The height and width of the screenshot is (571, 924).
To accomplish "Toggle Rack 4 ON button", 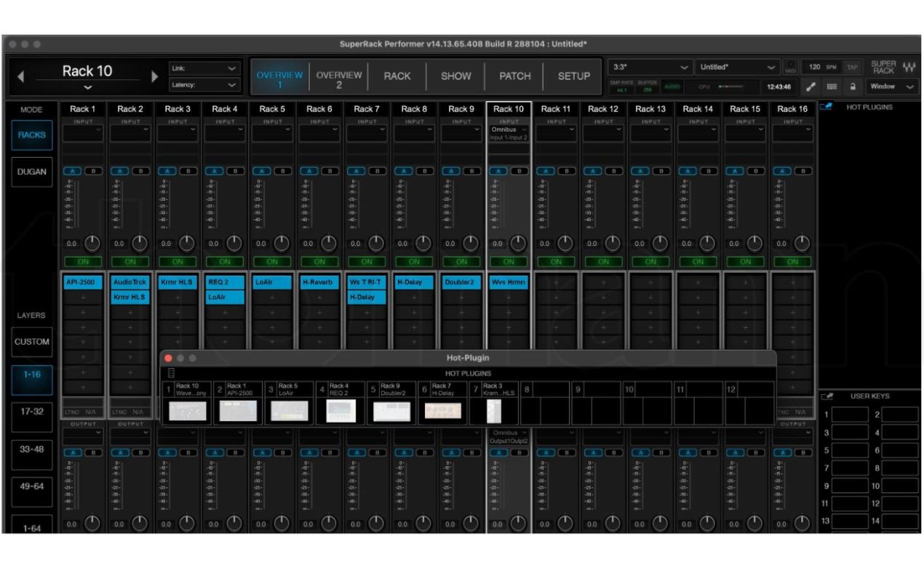I will tap(225, 262).
